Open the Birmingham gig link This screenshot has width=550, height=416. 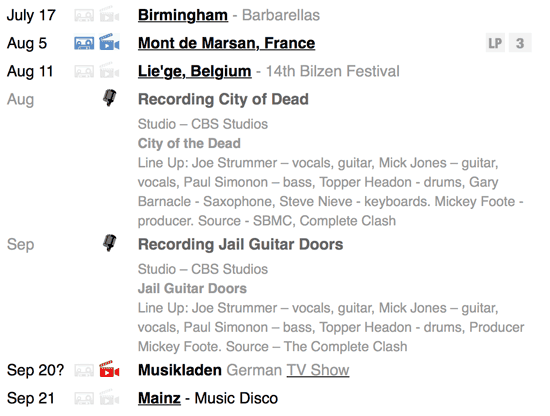183,15
